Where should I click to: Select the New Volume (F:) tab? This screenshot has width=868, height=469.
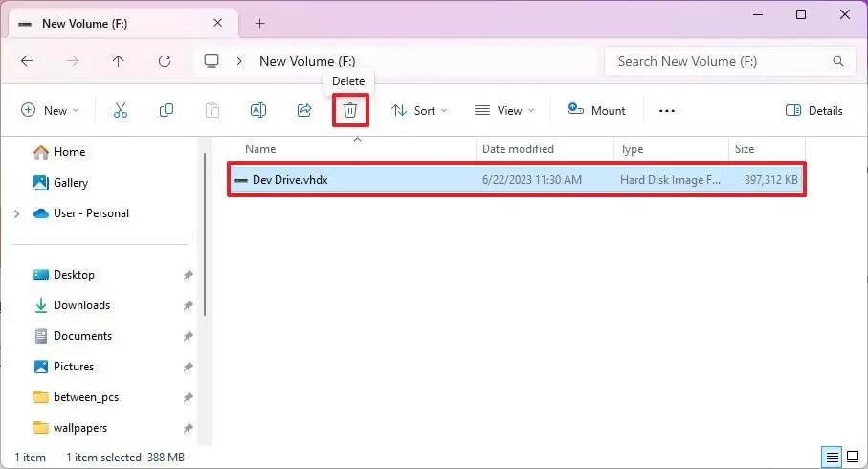coord(123,23)
